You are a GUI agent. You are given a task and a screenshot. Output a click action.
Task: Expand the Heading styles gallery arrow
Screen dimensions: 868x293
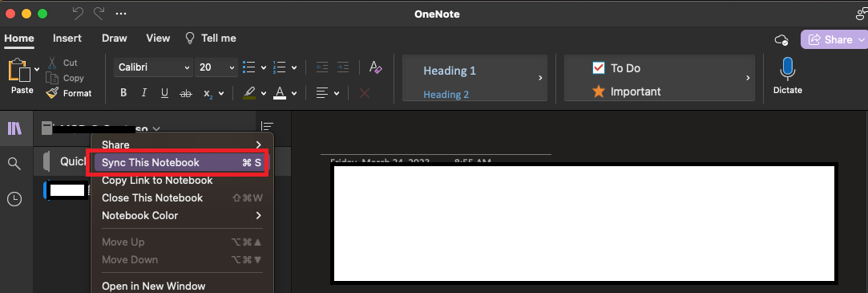point(540,78)
